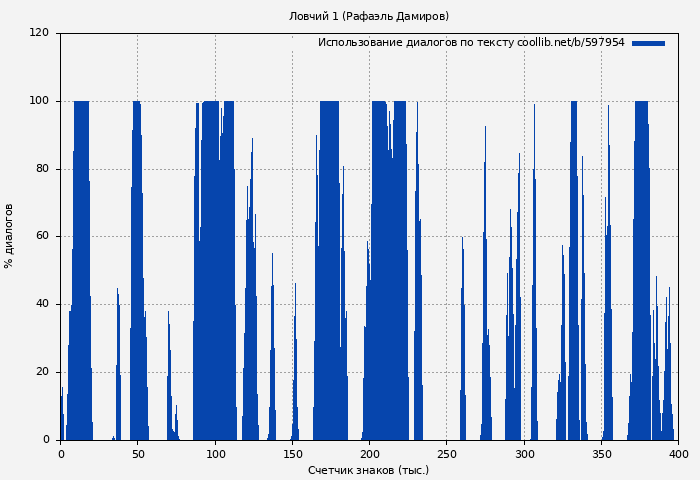Pick the 350 tick on horizontal axis
This screenshot has height=480, width=700.
(601, 453)
